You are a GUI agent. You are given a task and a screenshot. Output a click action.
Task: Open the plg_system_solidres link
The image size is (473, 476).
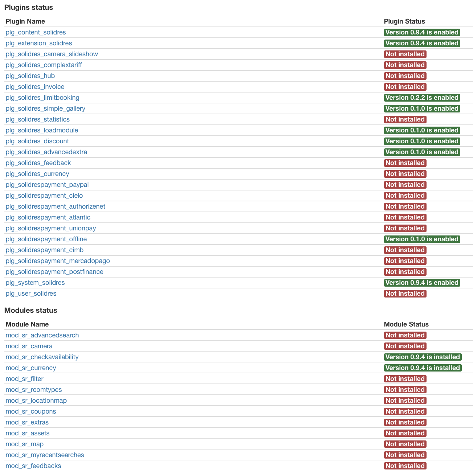(35, 283)
